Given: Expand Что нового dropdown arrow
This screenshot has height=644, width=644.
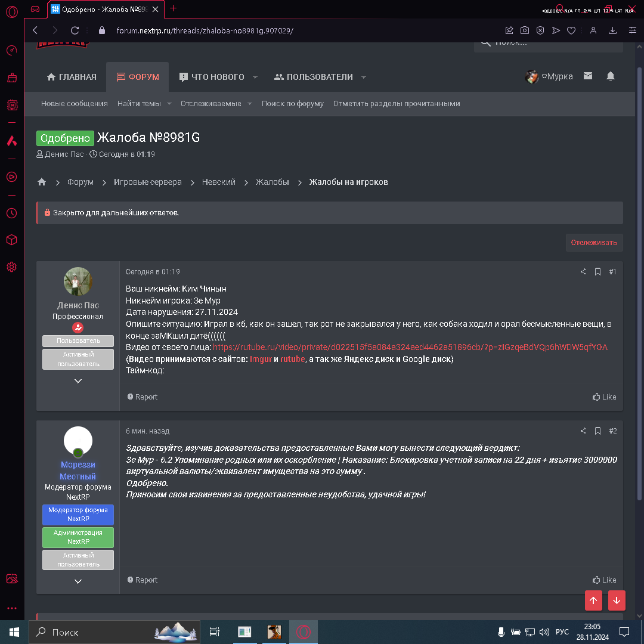Looking at the screenshot, I should (x=255, y=77).
